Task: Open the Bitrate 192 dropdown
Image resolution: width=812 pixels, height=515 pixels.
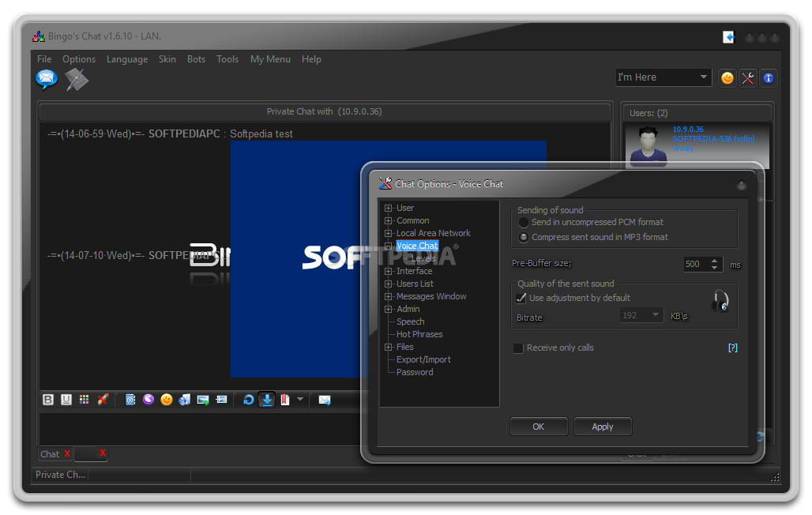Action: click(x=656, y=315)
